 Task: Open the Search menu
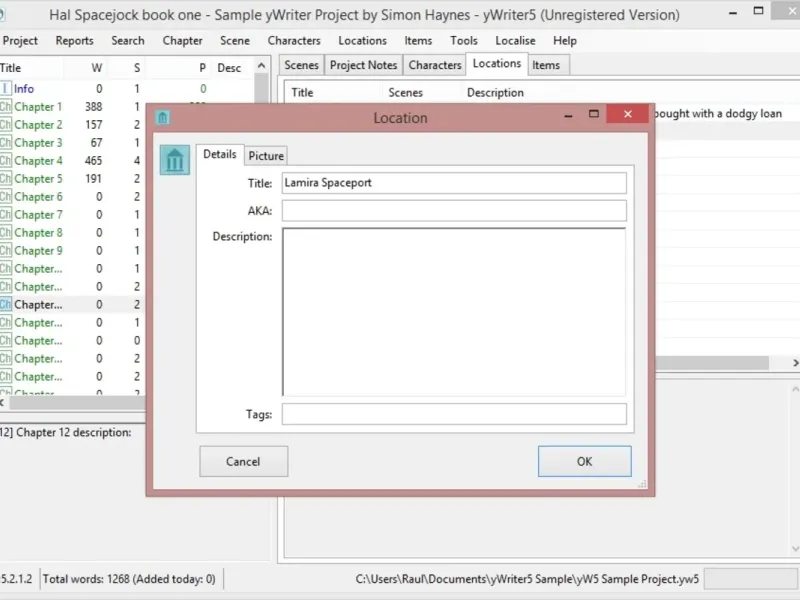(x=128, y=41)
